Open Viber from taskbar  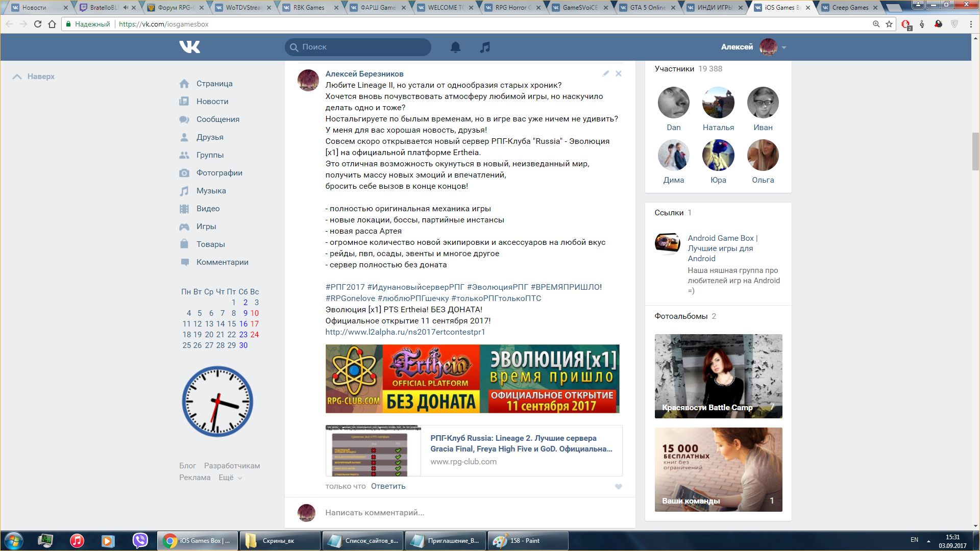click(x=140, y=541)
